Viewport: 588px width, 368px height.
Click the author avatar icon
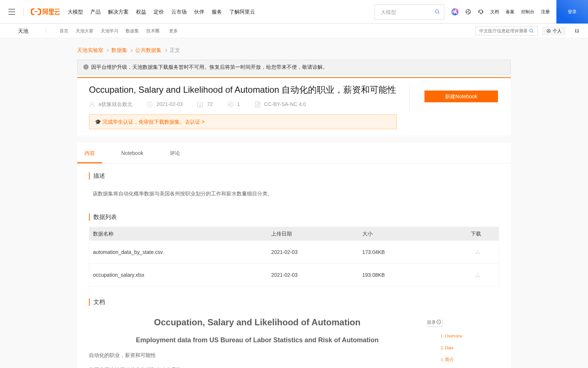tap(92, 105)
